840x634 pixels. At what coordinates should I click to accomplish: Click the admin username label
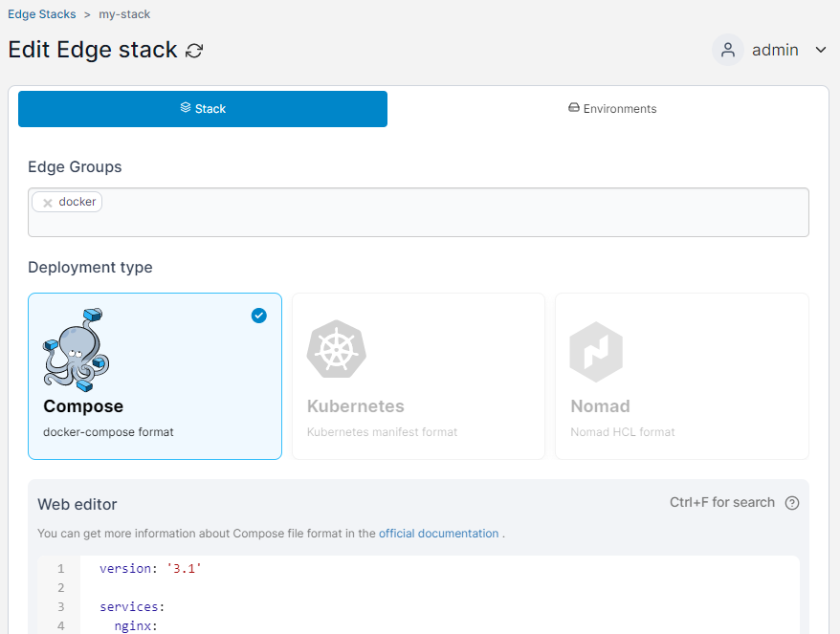point(775,50)
